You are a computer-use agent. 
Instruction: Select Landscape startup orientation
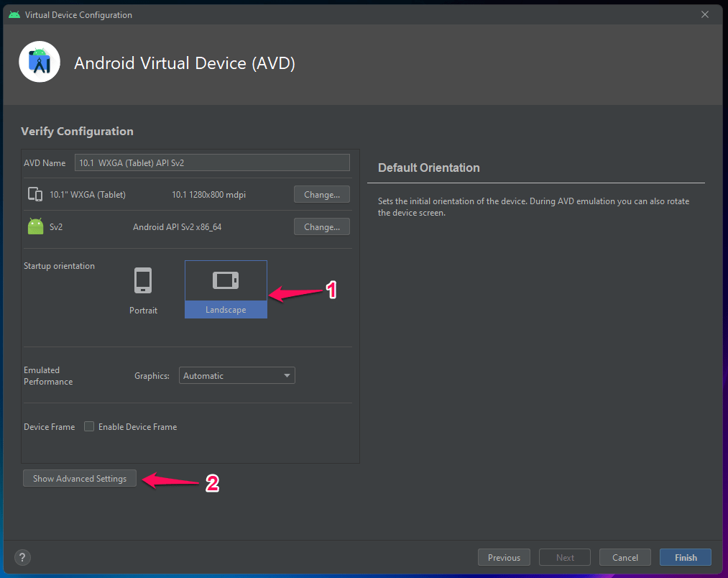(226, 290)
